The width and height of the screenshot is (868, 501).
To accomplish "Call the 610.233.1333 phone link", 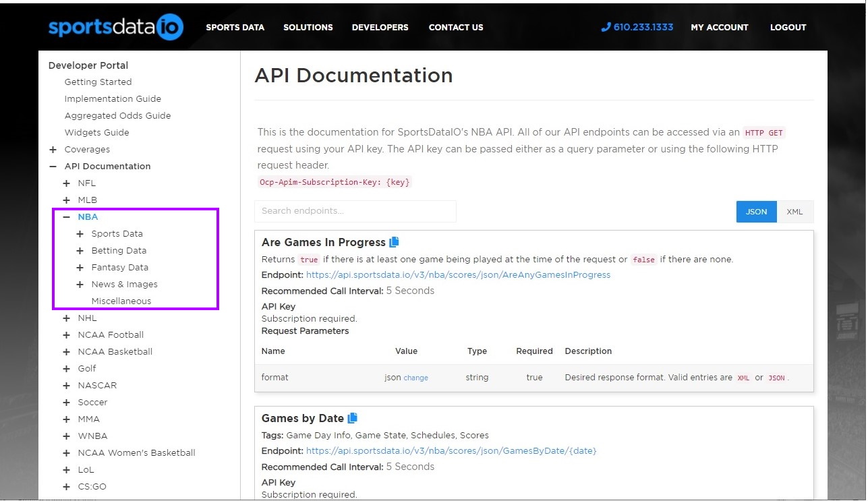I will click(x=643, y=28).
